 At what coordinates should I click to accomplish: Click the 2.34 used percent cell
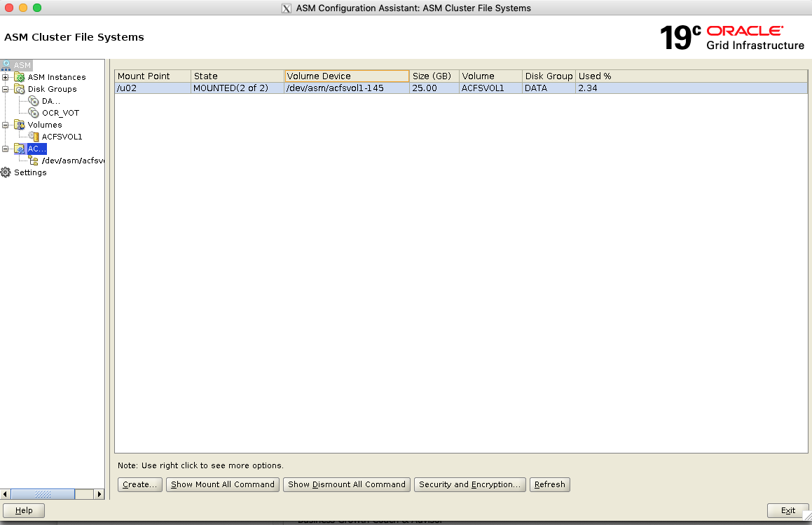point(692,88)
